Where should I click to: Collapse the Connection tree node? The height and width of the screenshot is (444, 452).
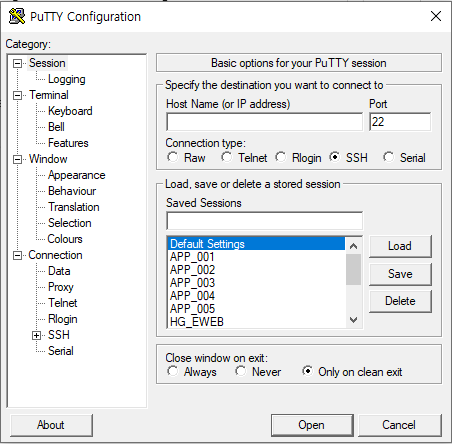coord(17,256)
